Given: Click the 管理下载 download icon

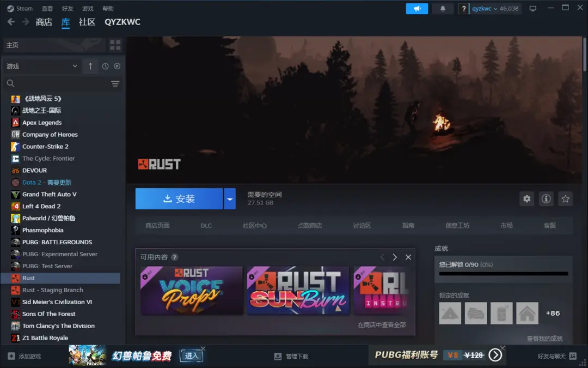Looking at the screenshot, I should 278,356.
